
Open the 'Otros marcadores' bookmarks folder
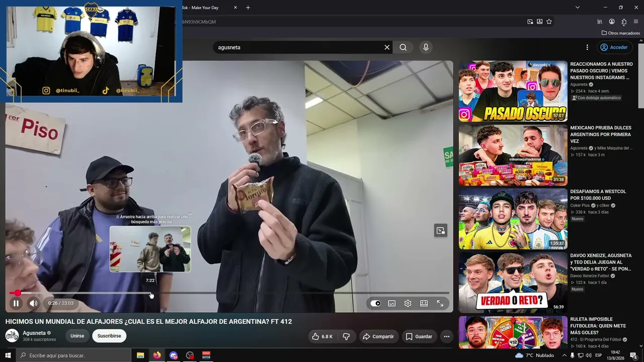pos(621,33)
